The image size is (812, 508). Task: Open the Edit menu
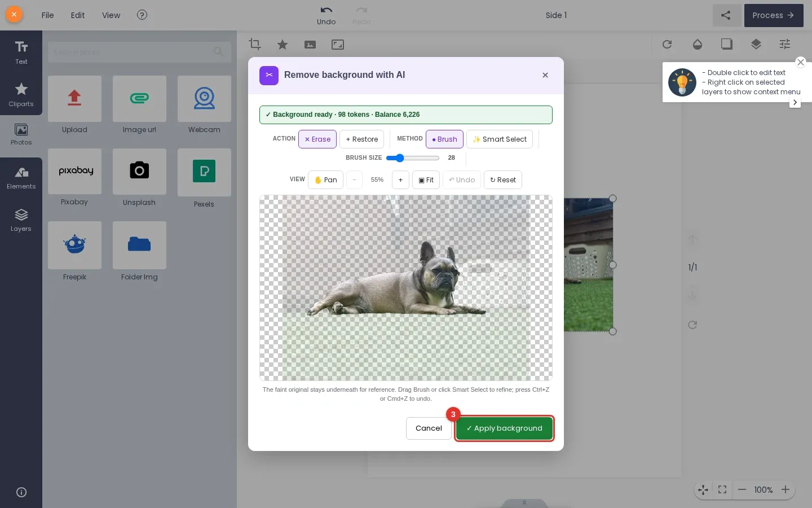coord(78,15)
